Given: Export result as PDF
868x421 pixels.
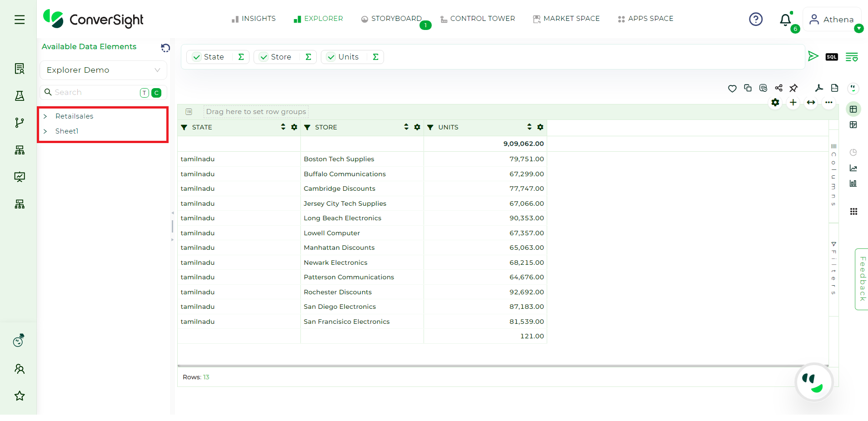Looking at the screenshot, I should 819,88.
